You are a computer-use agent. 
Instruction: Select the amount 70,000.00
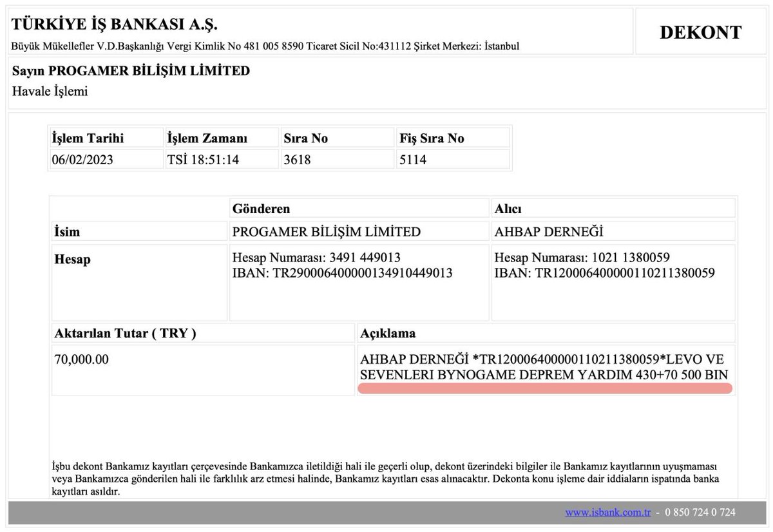(x=82, y=359)
